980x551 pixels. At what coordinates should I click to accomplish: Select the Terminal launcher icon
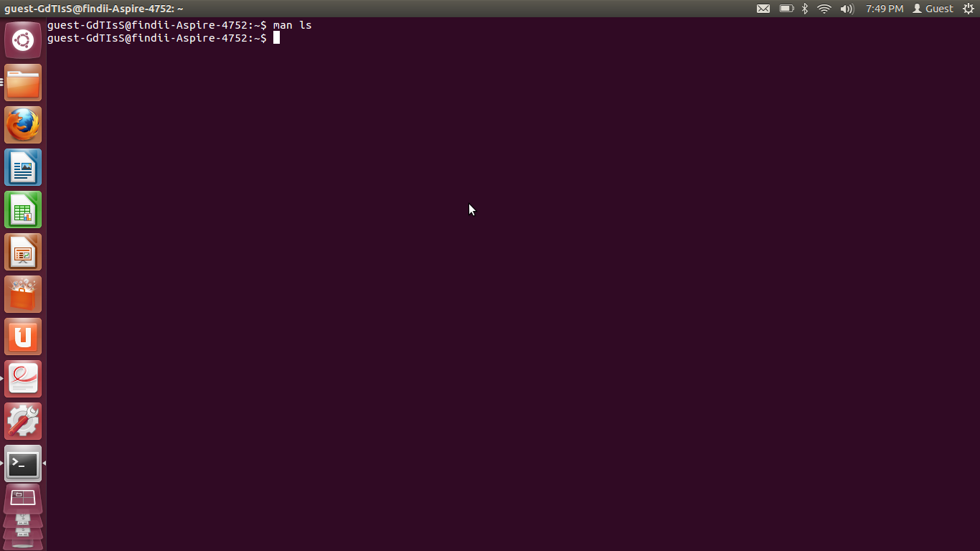point(23,463)
